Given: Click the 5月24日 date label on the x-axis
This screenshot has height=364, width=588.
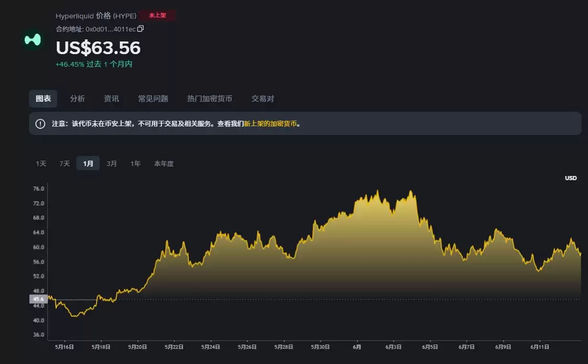Looking at the screenshot, I should tap(211, 347).
